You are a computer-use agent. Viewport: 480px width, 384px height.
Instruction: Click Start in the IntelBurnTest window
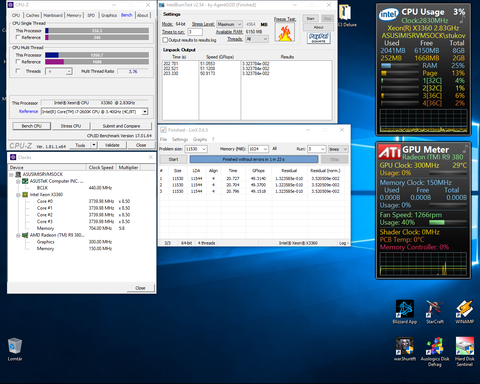click(310, 19)
